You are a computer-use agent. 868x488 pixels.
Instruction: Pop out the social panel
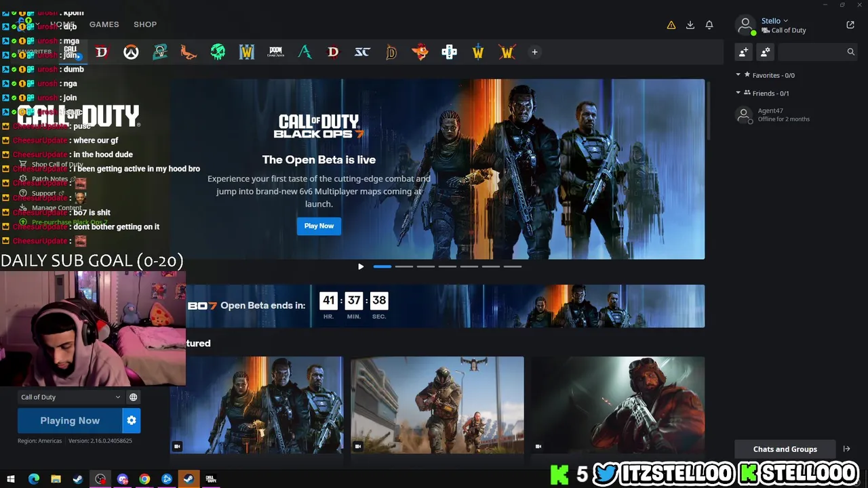(850, 25)
